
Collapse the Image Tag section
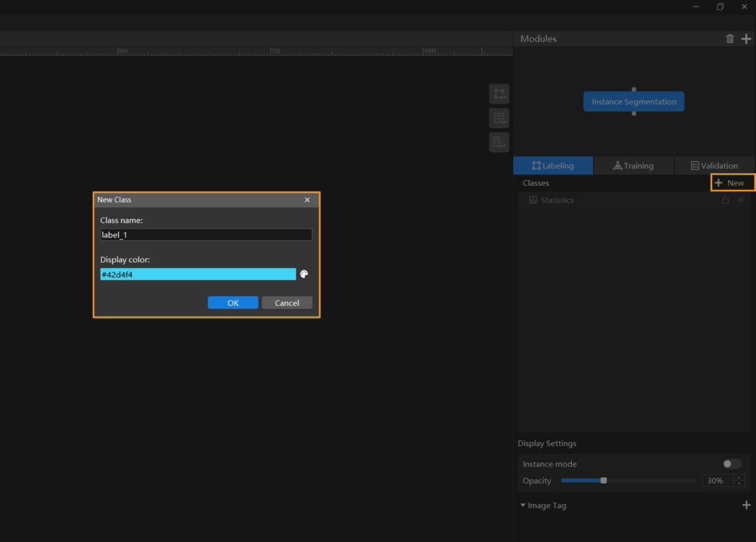[x=523, y=506]
